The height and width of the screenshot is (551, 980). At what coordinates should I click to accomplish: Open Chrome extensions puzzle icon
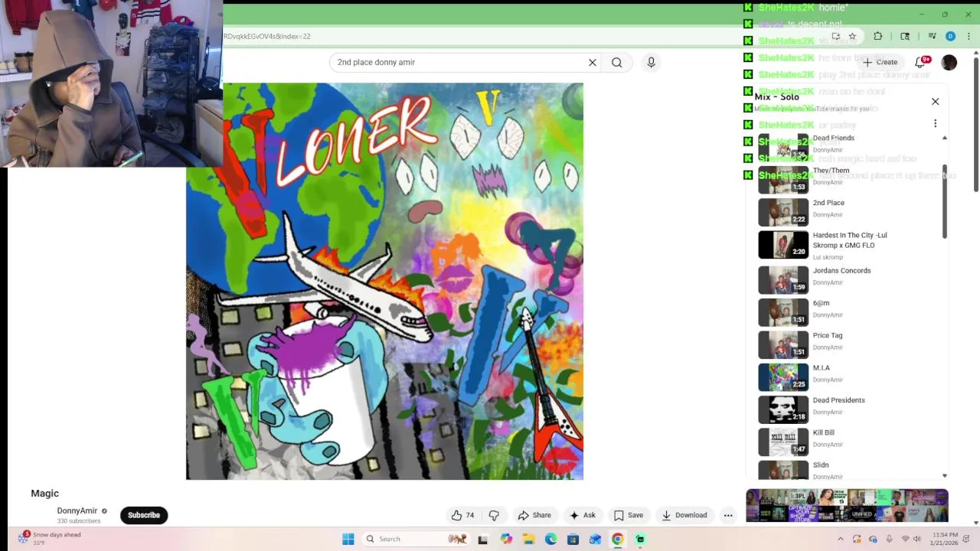[877, 36]
